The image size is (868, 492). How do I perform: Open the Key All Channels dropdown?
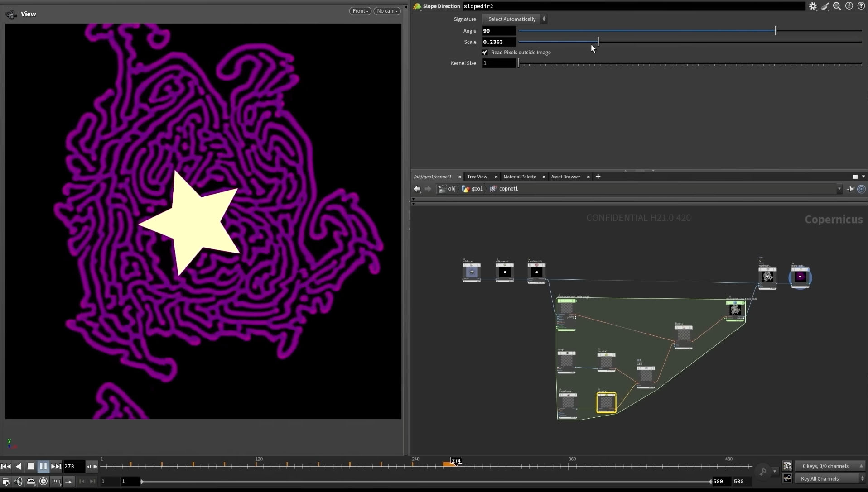(830, 479)
